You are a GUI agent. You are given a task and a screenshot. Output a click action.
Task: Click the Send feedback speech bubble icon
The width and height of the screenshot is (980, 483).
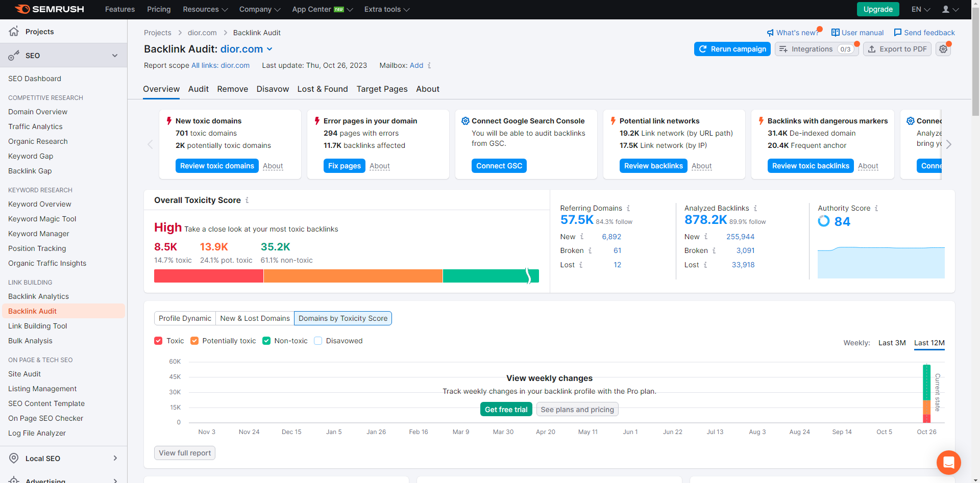click(898, 33)
